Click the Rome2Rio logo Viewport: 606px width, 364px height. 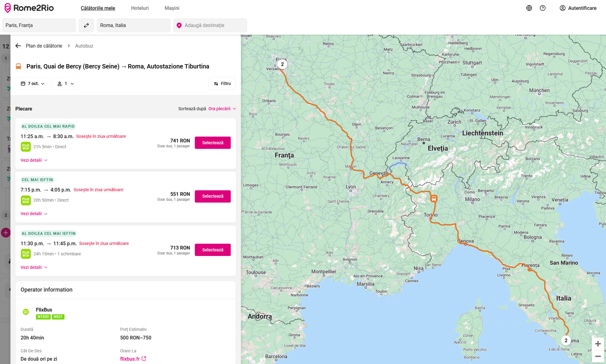(x=29, y=8)
